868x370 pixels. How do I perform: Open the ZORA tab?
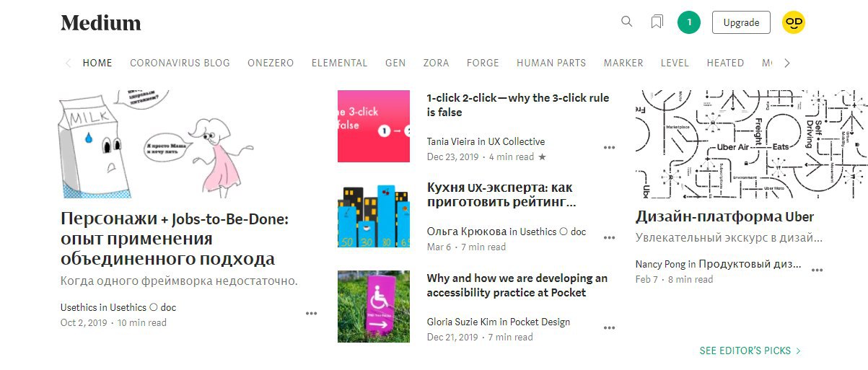coord(436,63)
